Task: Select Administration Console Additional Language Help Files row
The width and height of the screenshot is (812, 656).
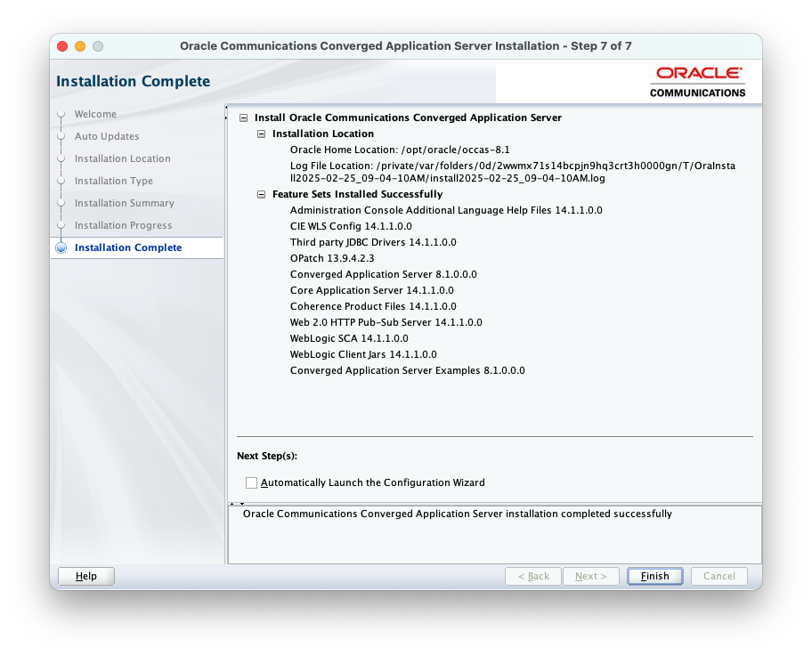Action: click(446, 210)
